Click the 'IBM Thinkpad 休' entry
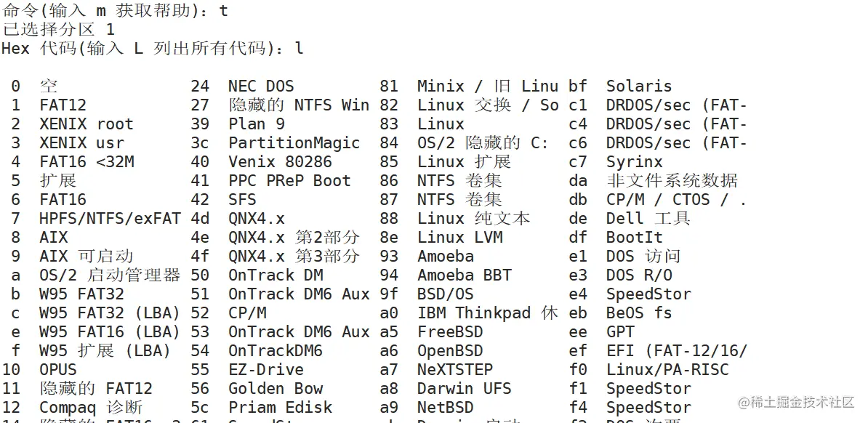This screenshot has height=423, width=868. point(488,313)
